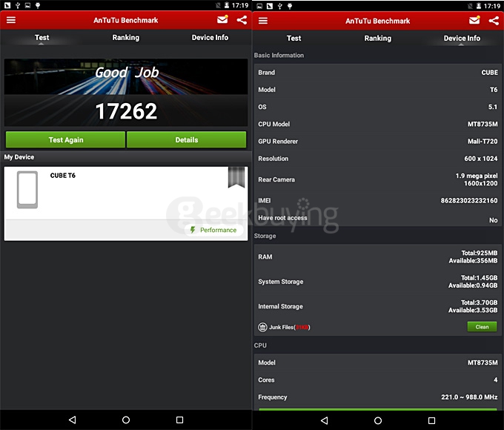Tap battery icon in right status bar

pyautogui.click(x=479, y=6)
